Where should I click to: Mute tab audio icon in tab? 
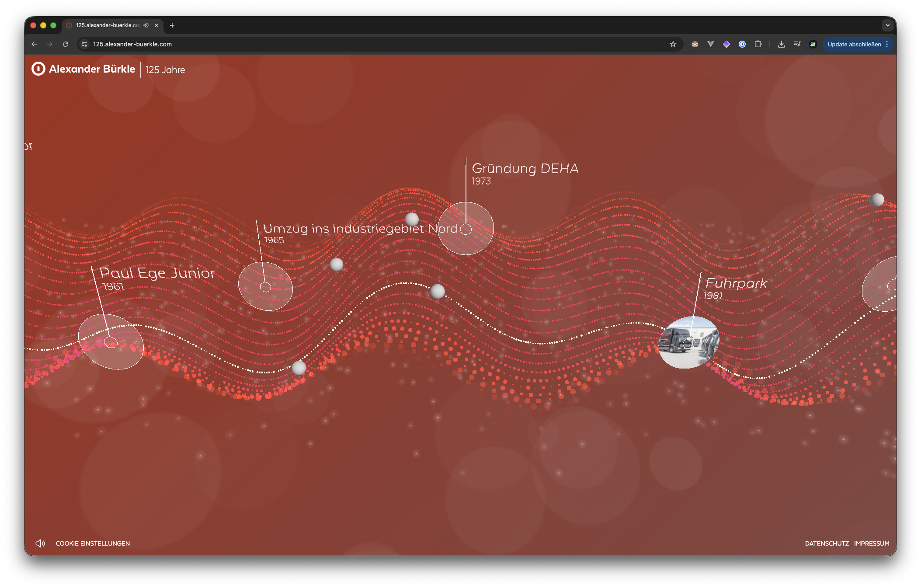pyautogui.click(x=146, y=25)
